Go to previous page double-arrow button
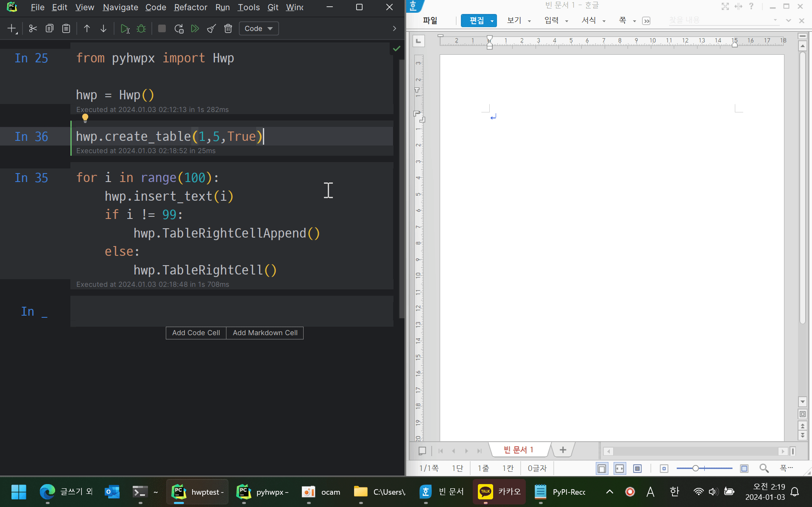The width and height of the screenshot is (812, 507). 802,426
